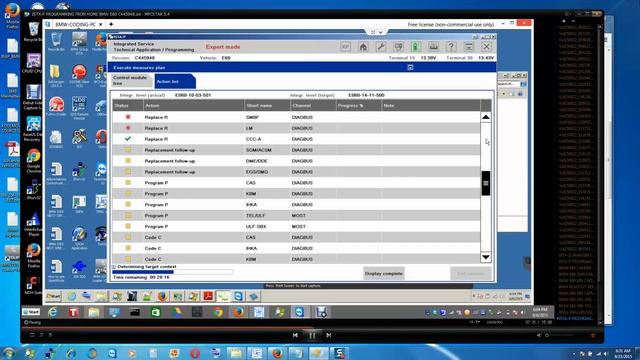This screenshot has width=640, height=360.
Task: Select the Action list tab
Action: (x=175, y=81)
